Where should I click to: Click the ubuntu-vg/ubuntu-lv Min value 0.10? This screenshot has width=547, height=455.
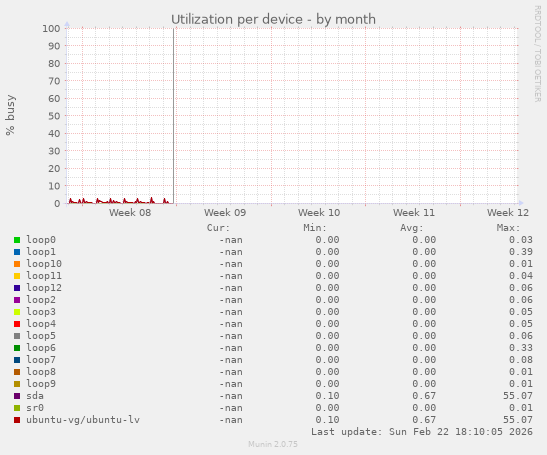[x=328, y=420]
